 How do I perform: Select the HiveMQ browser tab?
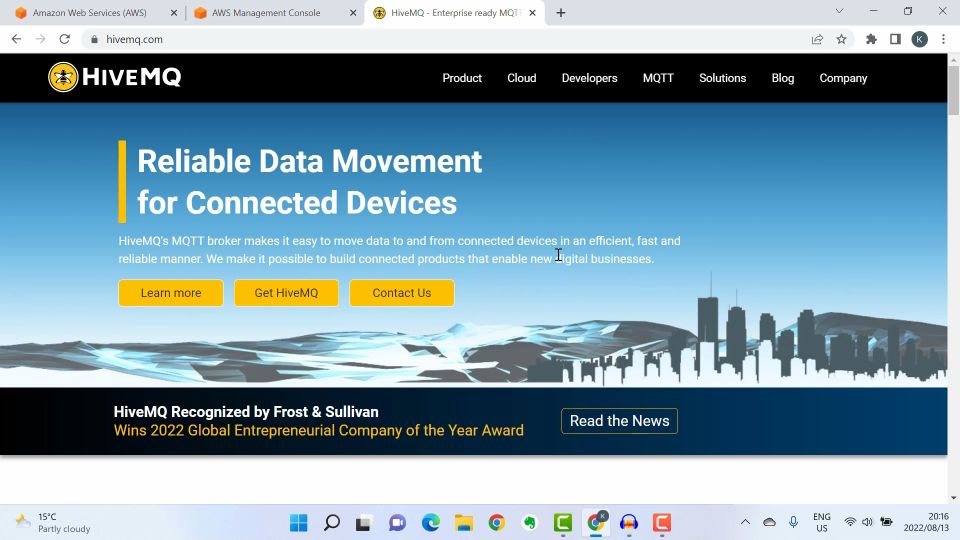tap(455, 13)
